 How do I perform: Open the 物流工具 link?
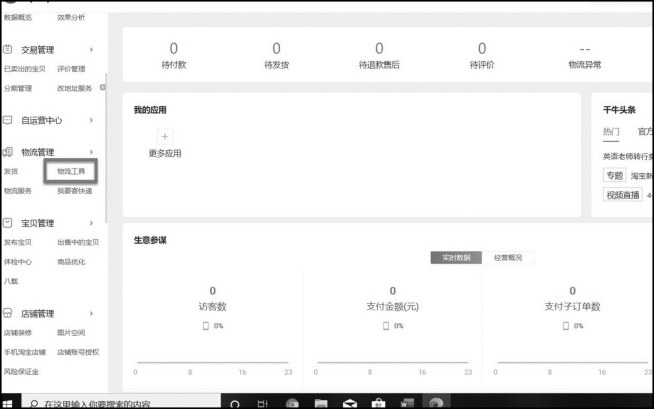[x=71, y=171]
